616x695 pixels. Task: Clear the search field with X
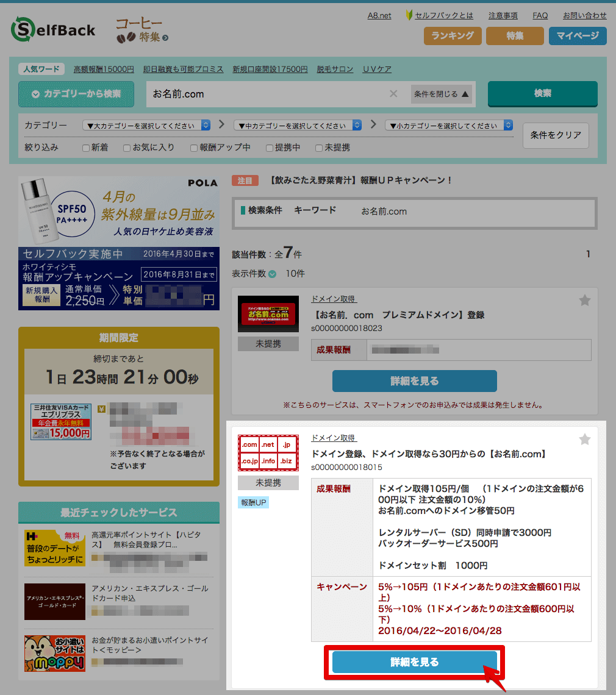click(x=393, y=93)
